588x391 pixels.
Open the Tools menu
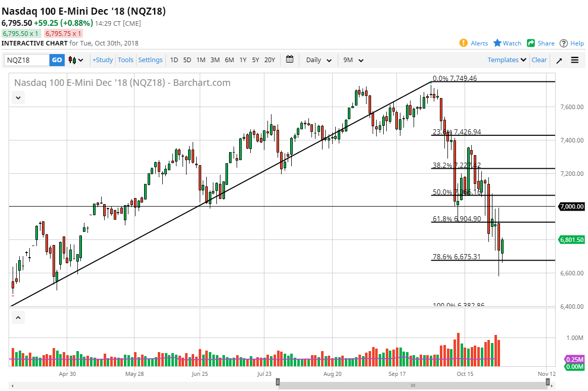[125, 60]
